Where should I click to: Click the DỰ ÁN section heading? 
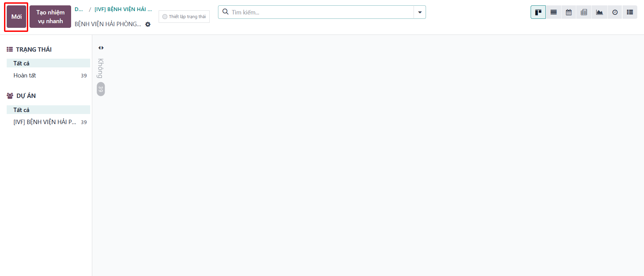pos(26,96)
